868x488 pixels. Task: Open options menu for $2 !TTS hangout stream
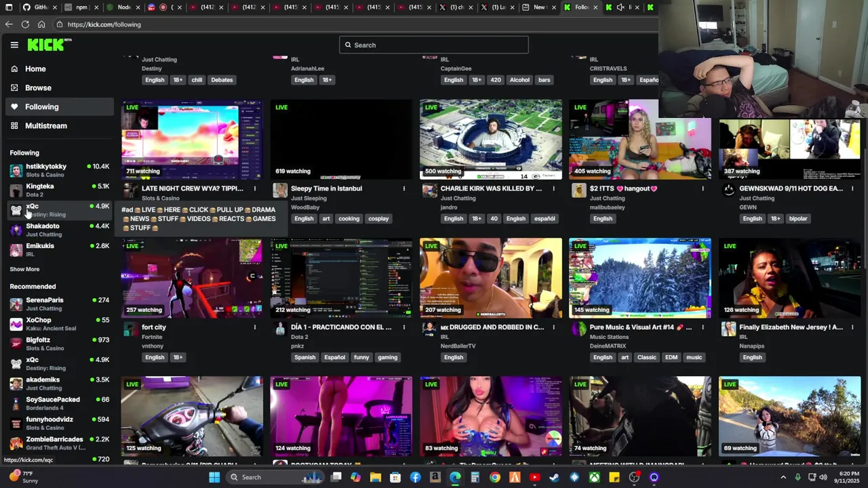(x=703, y=188)
